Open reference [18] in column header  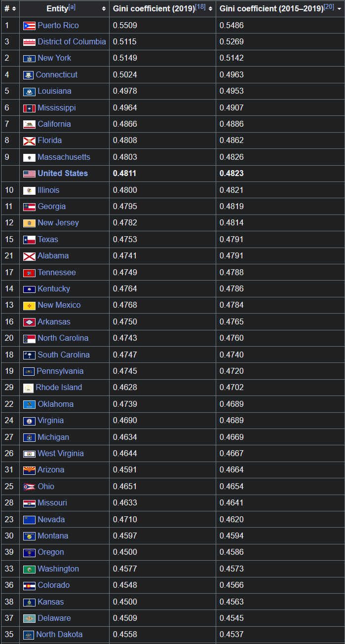200,7
